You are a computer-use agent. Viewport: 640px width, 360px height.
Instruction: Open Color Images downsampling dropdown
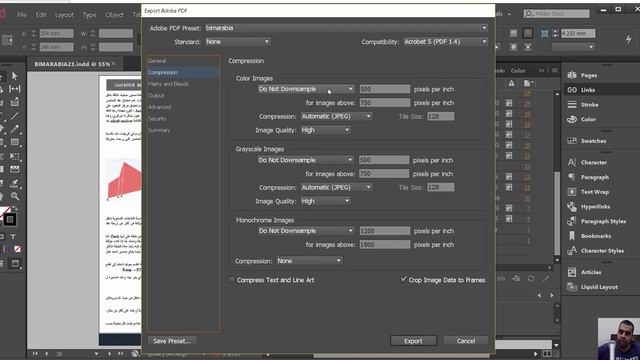click(306, 89)
